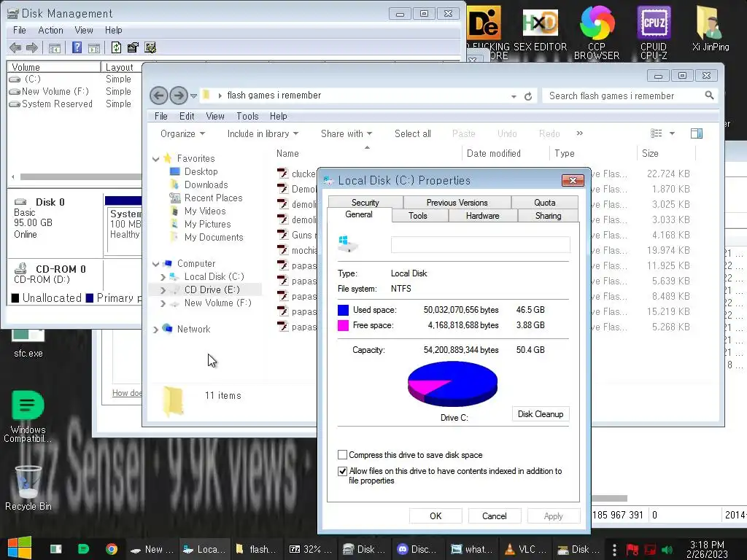Open Organize dropdown in Explorer

182,134
